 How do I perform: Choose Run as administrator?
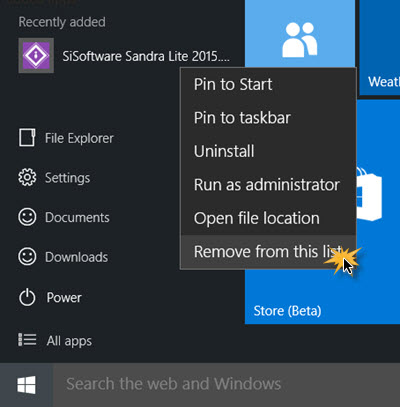pyautogui.click(x=268, y=185)
